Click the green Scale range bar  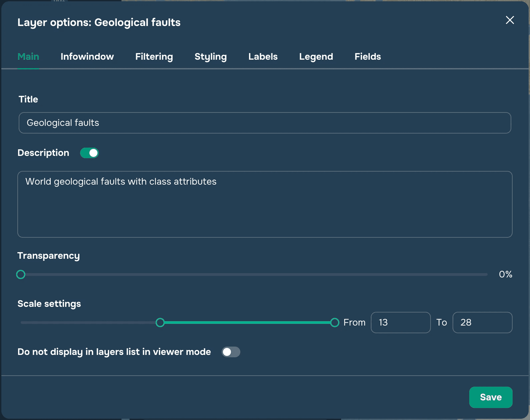[247, 322]
